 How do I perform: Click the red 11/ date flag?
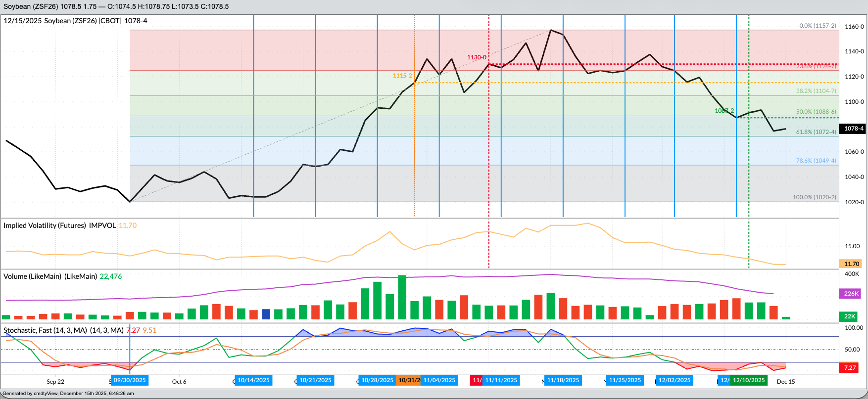tap(477, 380)
